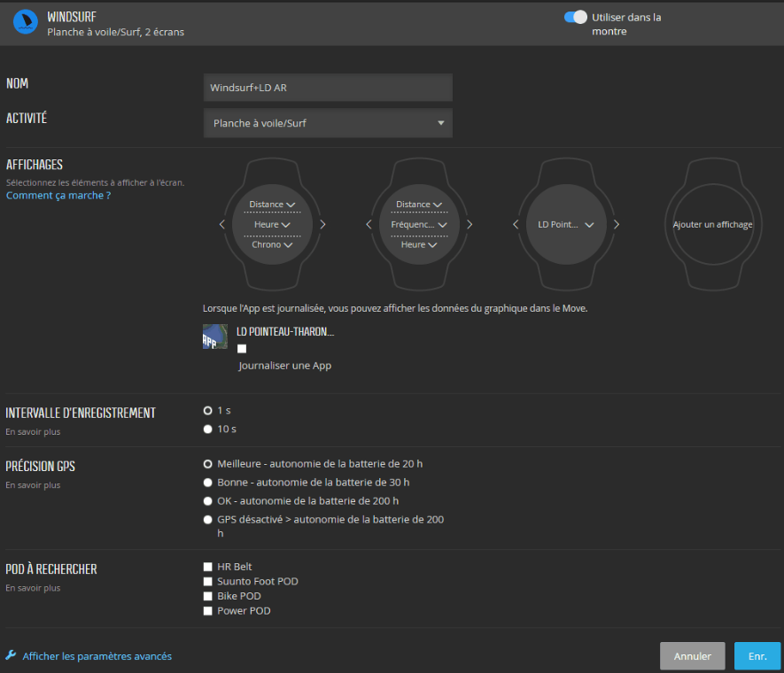The height and width of the screenshot is (673, 784).
Task: Toggle 'Utiliser dans la montre' switch
Action: (576, 17)
